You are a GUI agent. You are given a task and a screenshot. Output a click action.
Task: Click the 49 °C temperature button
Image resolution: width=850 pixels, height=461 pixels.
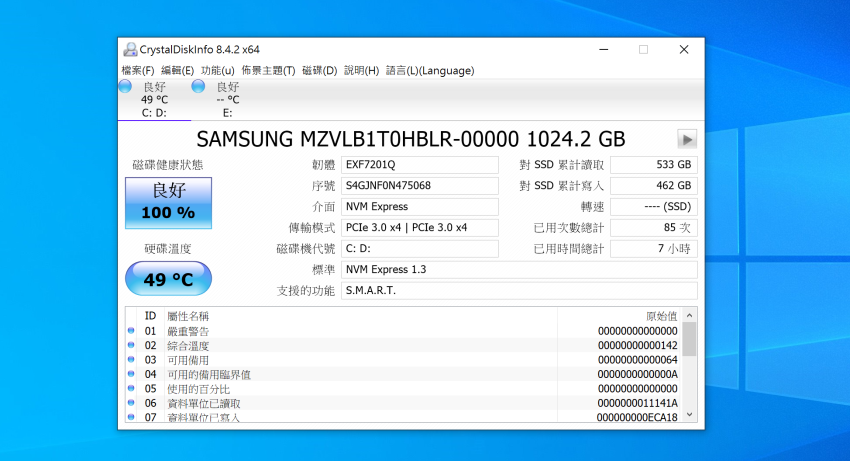[169, 279]
